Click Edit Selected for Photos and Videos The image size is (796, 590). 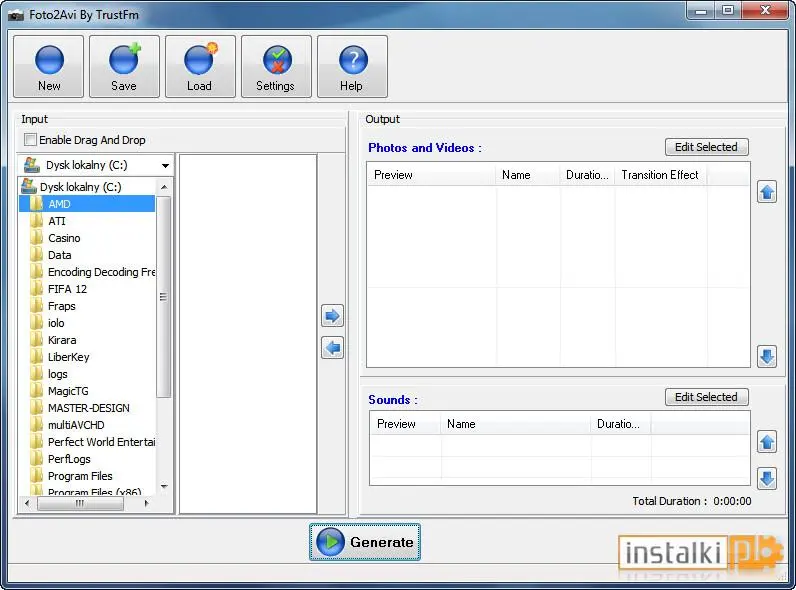[706, 147]
